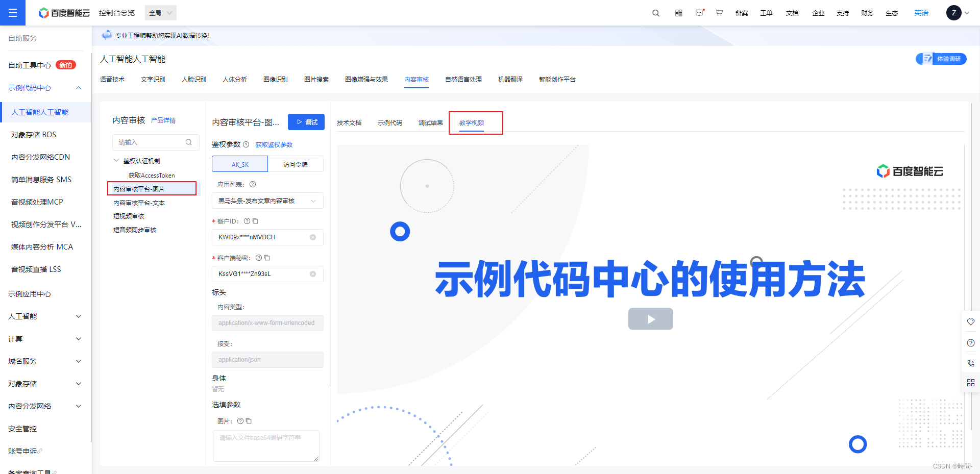Click the help icon beside 鉴权参数
The width and height of the screenshot is (980, 474).
246,144
